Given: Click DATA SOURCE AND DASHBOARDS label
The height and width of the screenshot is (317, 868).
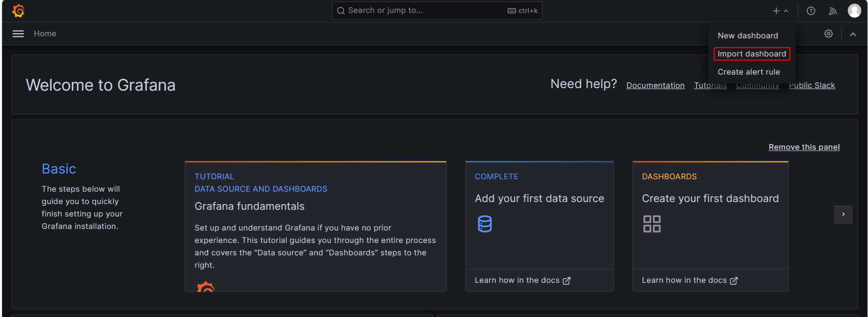Looking at the screenshot, I should [x=261, y=189].
